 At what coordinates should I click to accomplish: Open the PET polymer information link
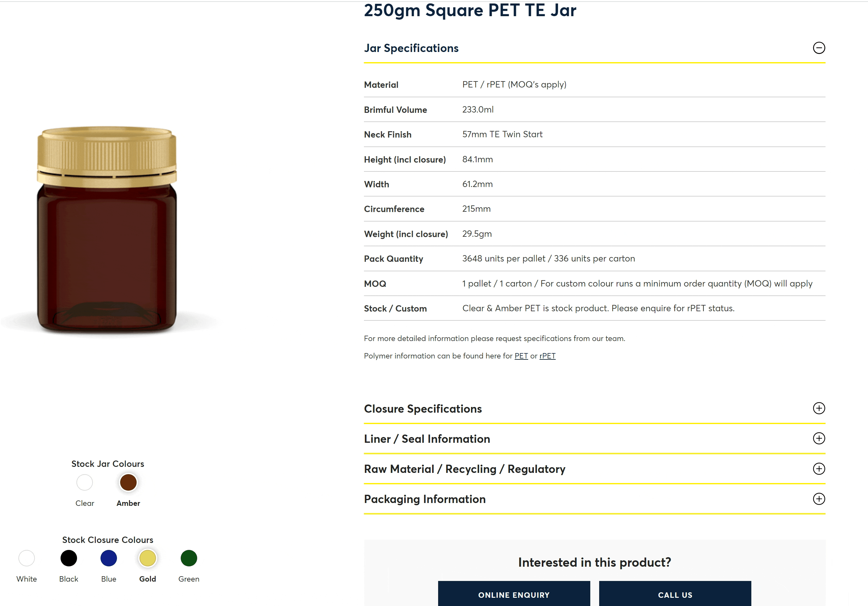pos(521,356)
